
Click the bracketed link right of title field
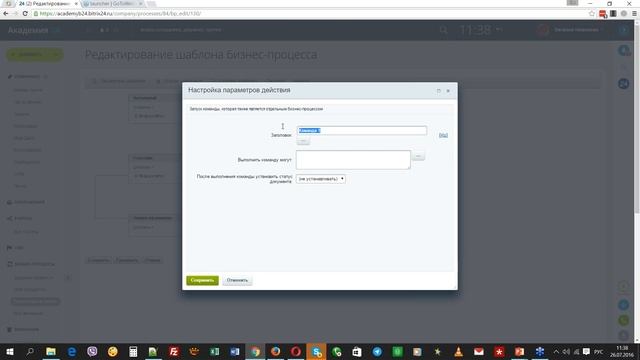pos(443,135)
